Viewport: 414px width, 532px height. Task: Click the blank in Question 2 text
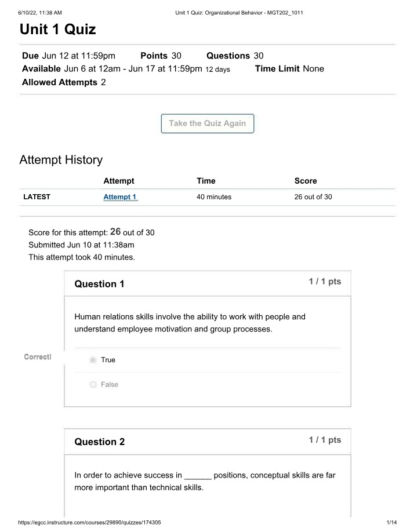[x=198, y=477]
